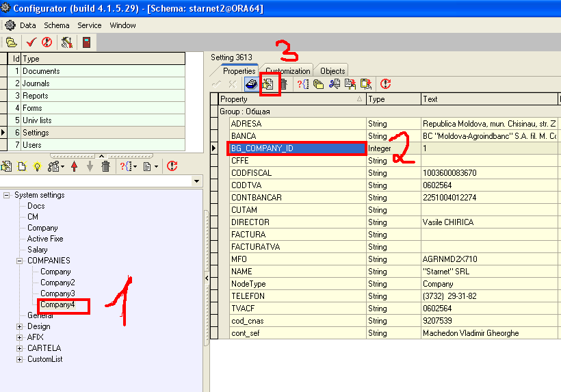This screenshot has height=392, width=561.
Task: Open the dropdown arrow next to document page icon
Action: (x=157, y=167)
